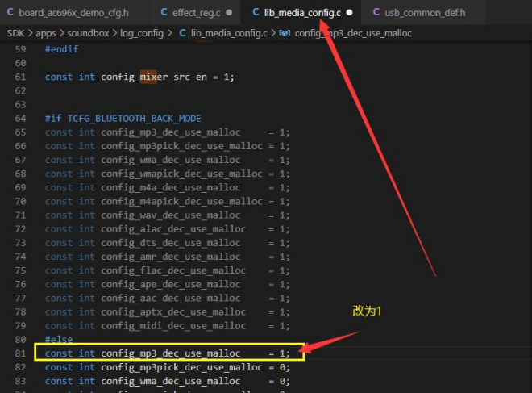
Task: Click value 1 on config_mixer_src_en line
Action: pyautogui.click(x=227, y=77)
